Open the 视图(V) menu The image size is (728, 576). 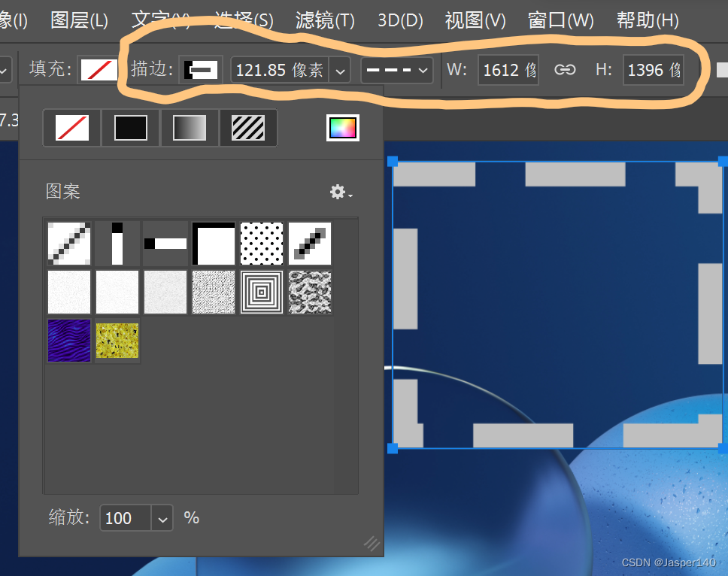point(475,20)
